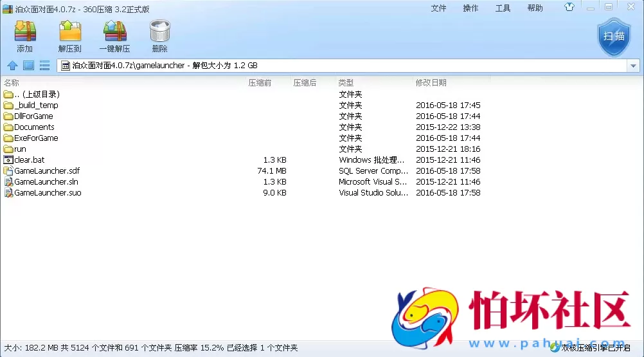This screenshot has width=644, height=357.
Task: Click the skin shirt icon in the title bar
Action: [x=569, y=7]
